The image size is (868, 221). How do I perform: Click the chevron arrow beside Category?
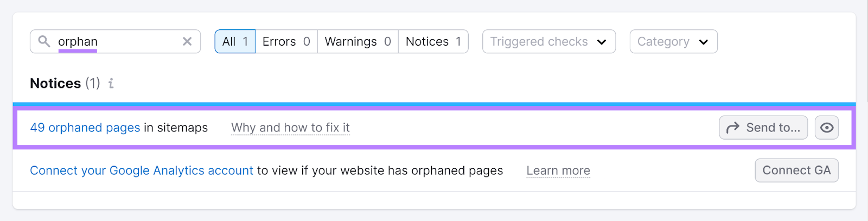point(704,42)
